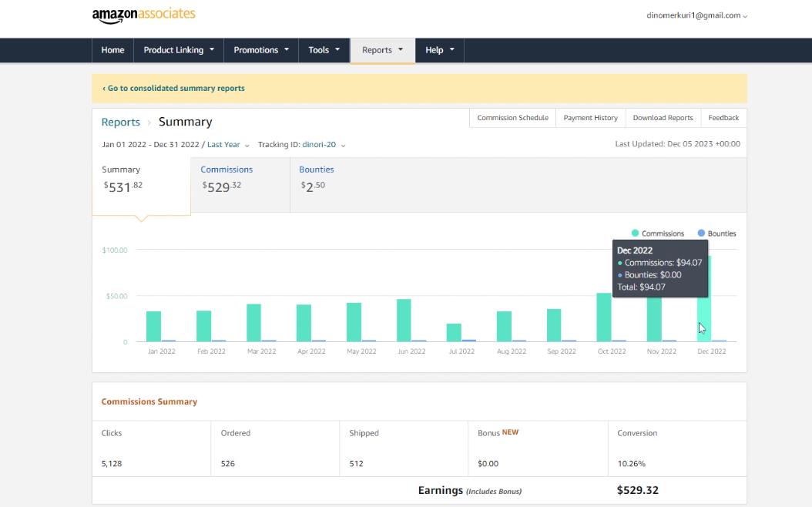Image resolution: width=812 pixels, height=507 pixels.
Task: Click the Commissions Summary heading
Action: (x=149, y=401)
